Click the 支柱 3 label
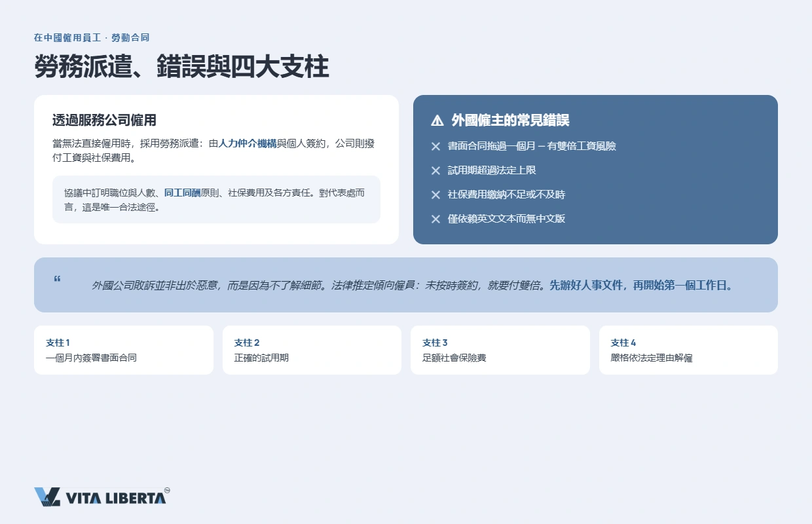 coord(435,343)
